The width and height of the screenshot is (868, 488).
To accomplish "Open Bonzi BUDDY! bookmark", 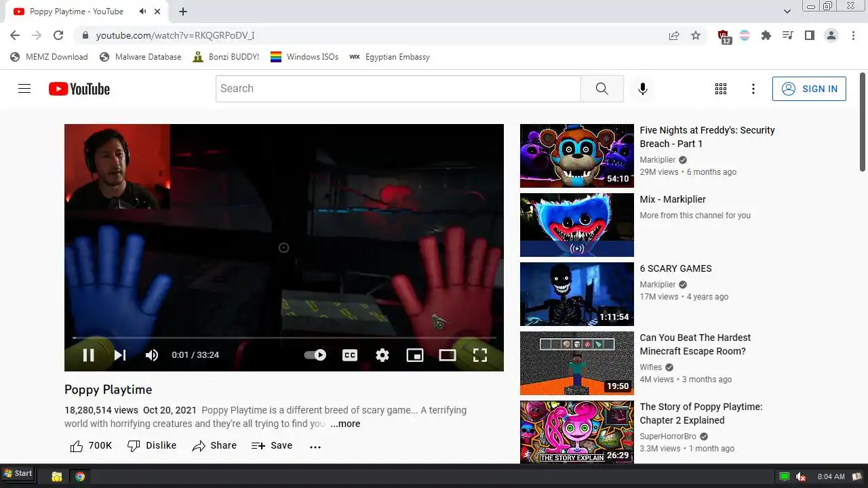I will click(226, 57).
